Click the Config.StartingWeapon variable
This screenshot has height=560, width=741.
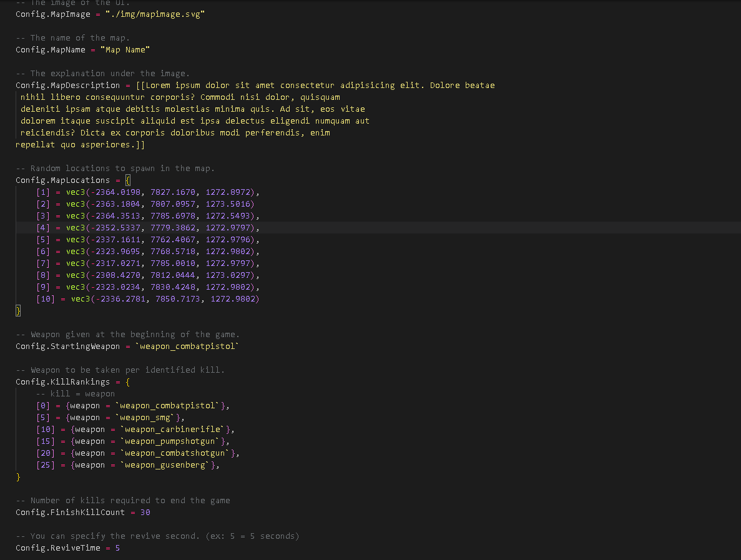point(67,346)
